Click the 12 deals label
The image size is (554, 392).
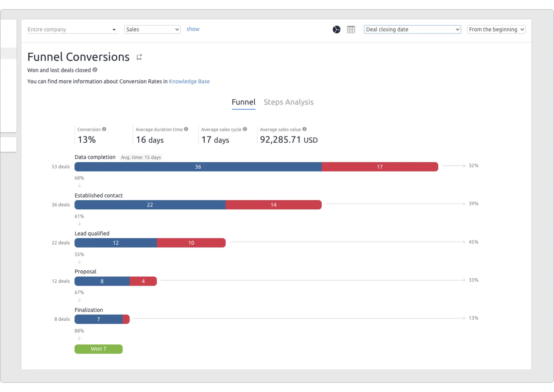(x=61, y=281)
